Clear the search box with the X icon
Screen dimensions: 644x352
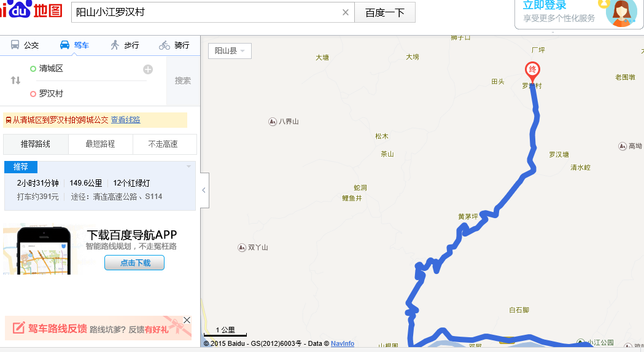coord(346,12)
